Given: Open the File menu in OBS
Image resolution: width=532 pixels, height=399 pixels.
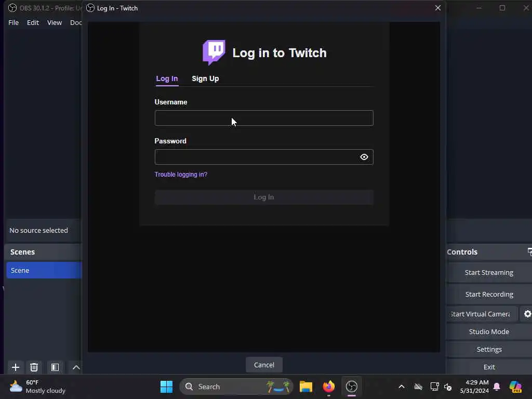Looking at the screenshot, I should [x=14, y=22].
